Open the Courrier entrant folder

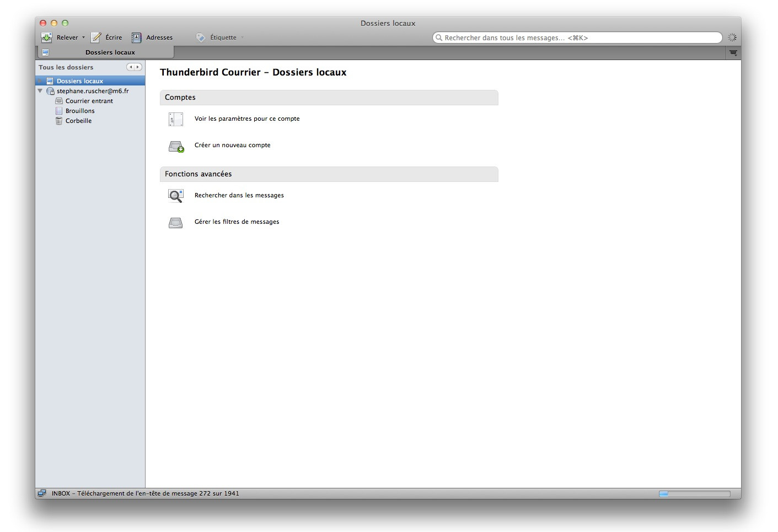coord(89,101)
